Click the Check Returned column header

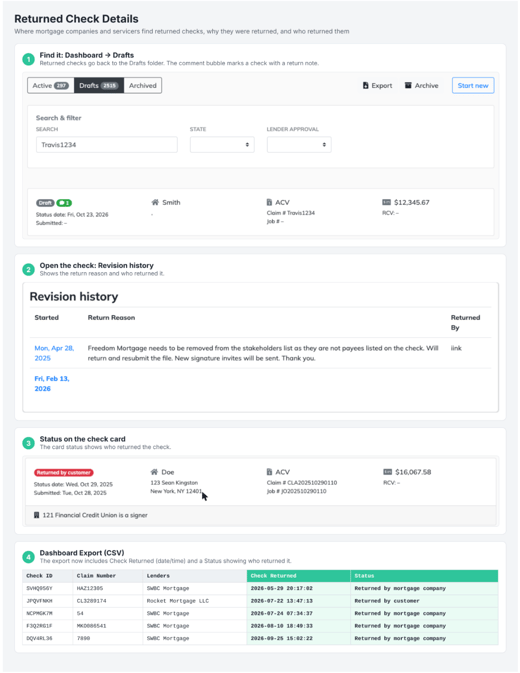click(x=299, y=576)
